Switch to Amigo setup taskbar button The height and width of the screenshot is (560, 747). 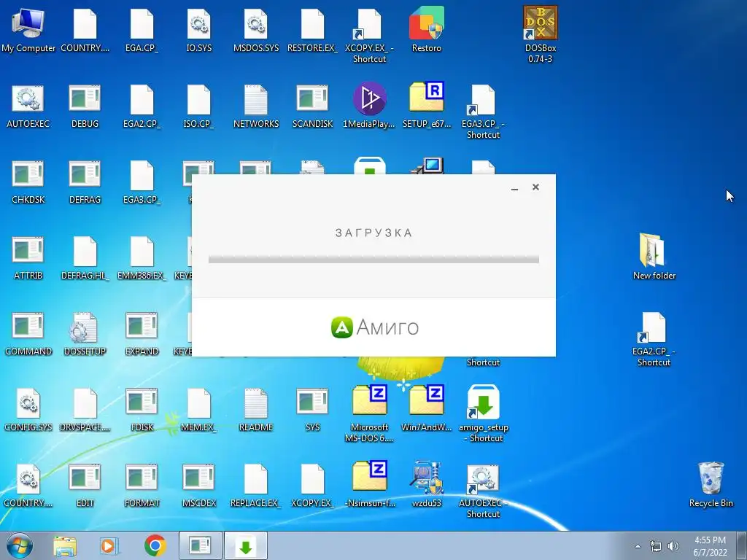(x=246, y=545)
